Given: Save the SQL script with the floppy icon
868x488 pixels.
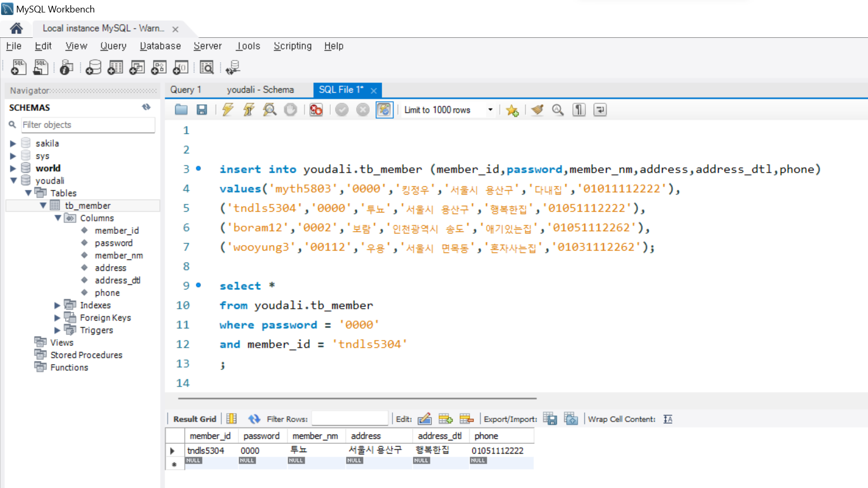Looking at the screenshot, I should click(202, 109).
